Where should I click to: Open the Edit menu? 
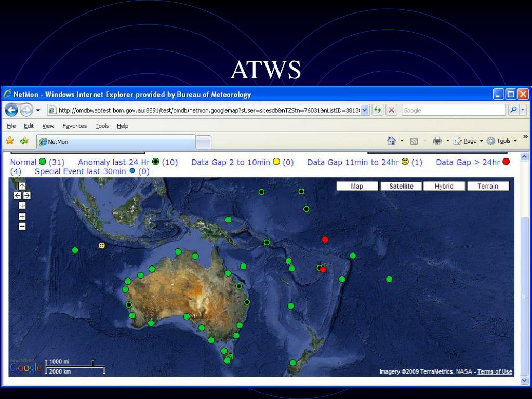coord(29,126)
